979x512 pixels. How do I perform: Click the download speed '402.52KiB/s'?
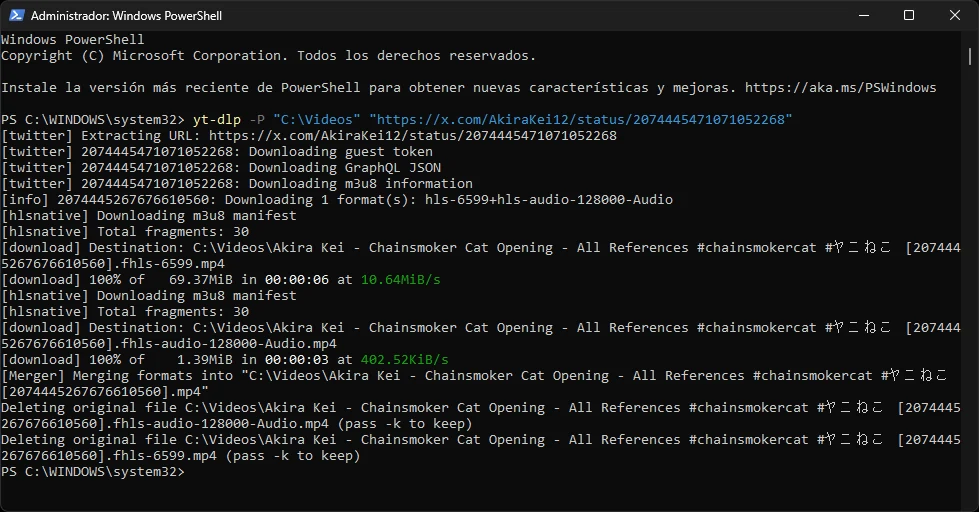pos(405,360)
